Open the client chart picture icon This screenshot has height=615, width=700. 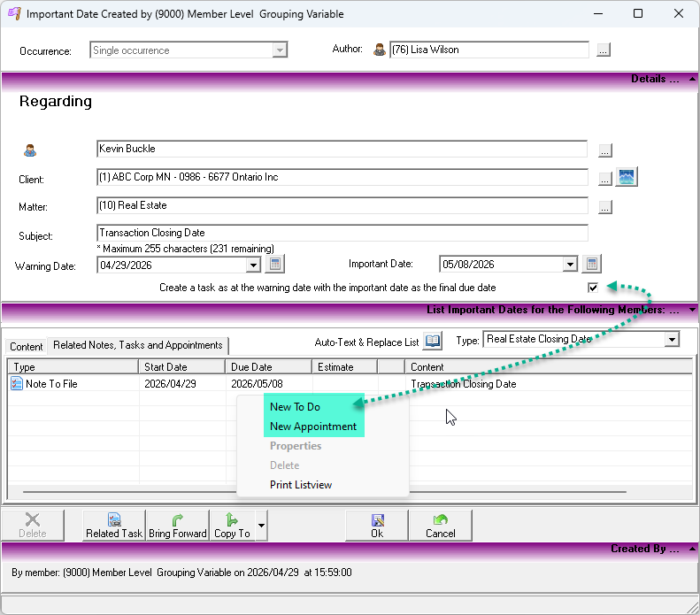[x=627, y=177]
